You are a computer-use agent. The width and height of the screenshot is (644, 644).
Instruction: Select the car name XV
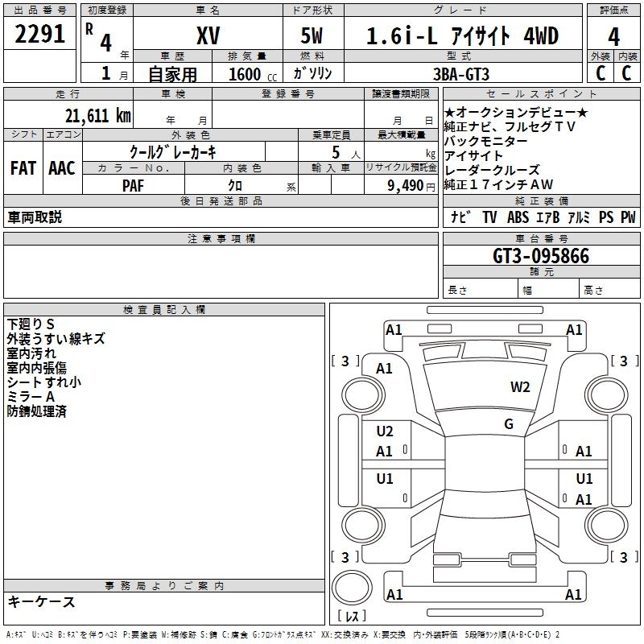point(208,35)
